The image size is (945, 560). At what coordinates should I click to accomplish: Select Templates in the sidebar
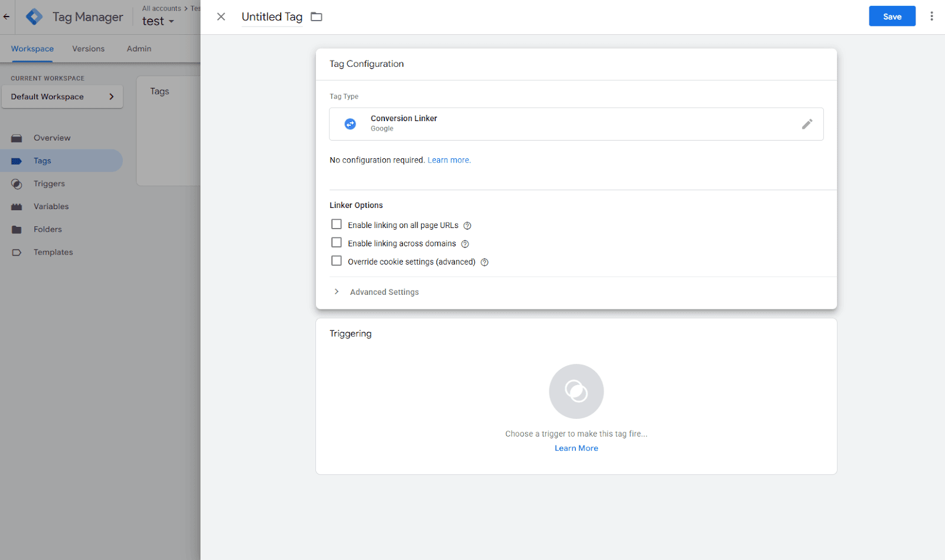pos(53,252)
